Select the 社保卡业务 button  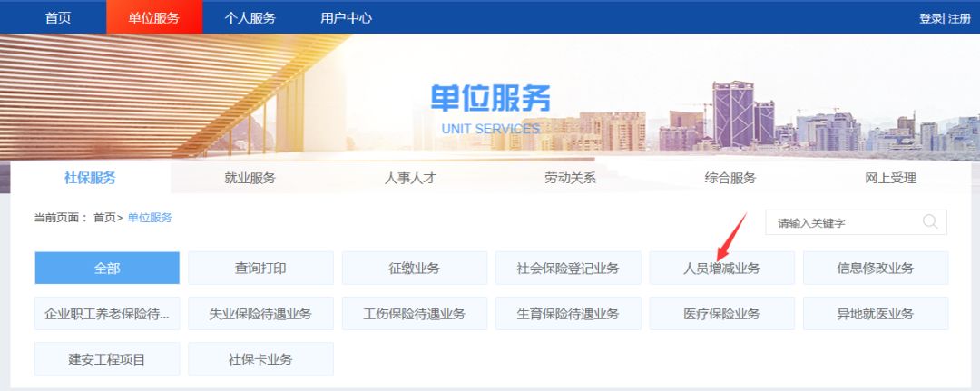pos(260,359)
